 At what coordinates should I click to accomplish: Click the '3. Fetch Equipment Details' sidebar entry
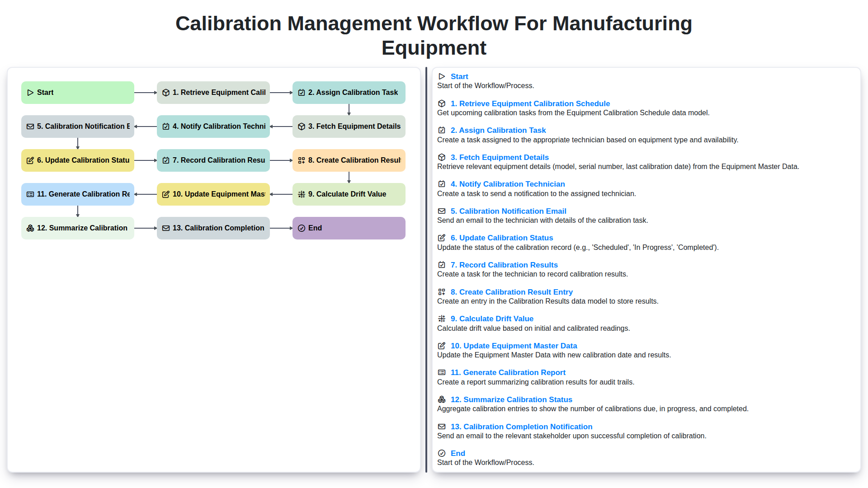pos(500,157)
